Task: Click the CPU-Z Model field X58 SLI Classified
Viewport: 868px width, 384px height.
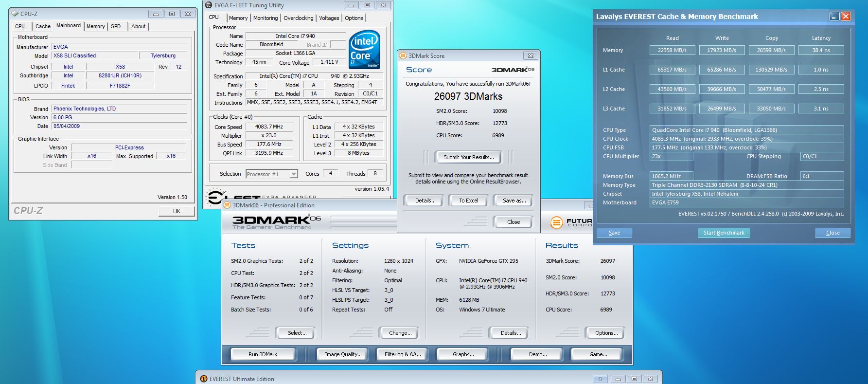Action: click(95, 56)
